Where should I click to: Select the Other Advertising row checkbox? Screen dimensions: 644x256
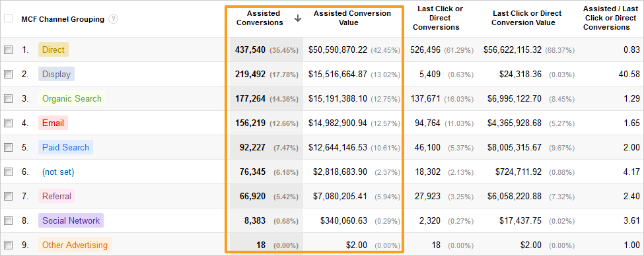pyautogui.click(x=8, y=245)
